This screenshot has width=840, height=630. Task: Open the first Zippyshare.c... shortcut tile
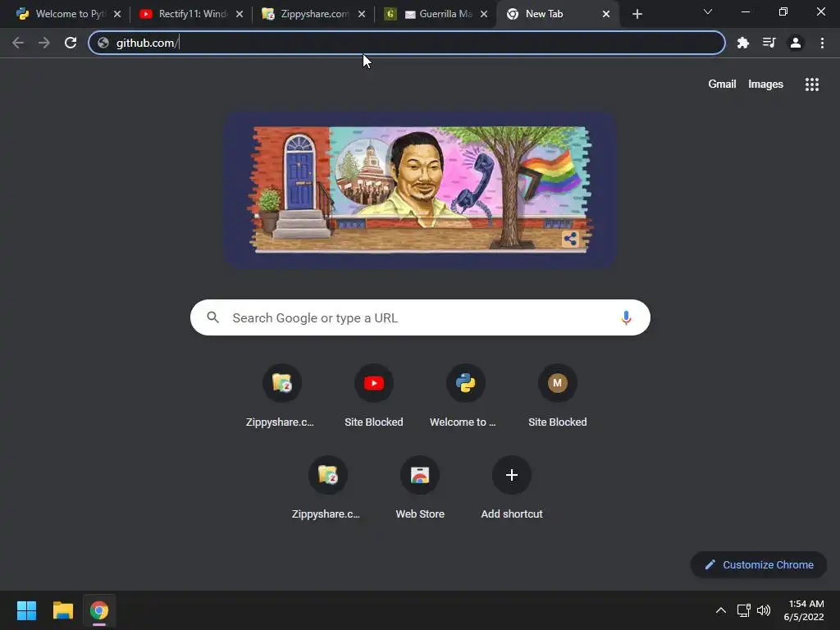coord(282,397)
